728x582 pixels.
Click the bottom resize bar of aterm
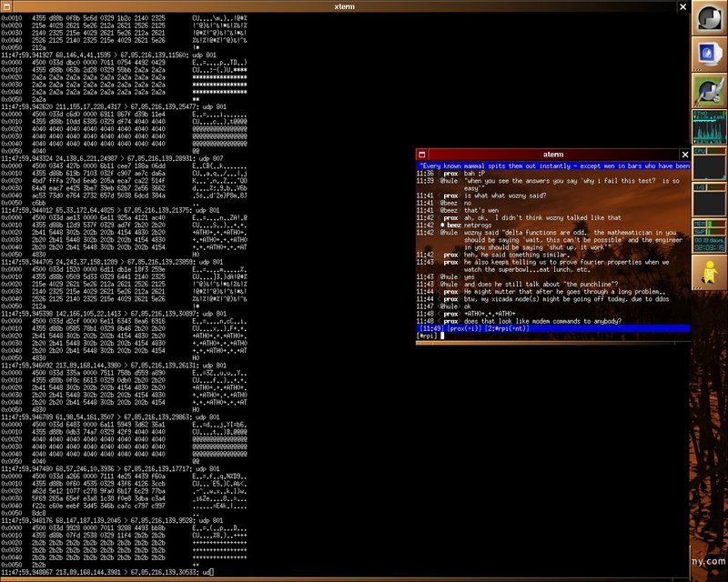pyautogui.click(x=552, y=344)
